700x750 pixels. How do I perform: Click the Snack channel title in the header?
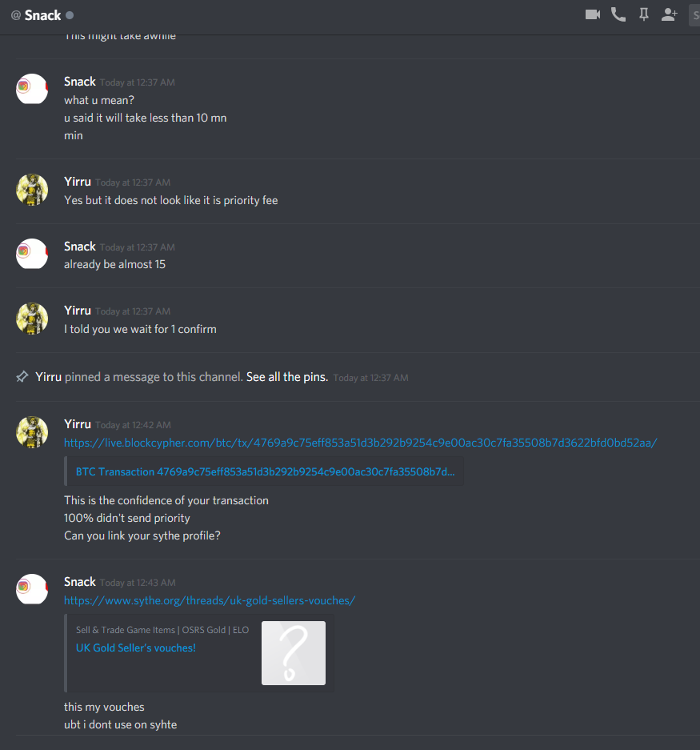(x=42, y=15)
